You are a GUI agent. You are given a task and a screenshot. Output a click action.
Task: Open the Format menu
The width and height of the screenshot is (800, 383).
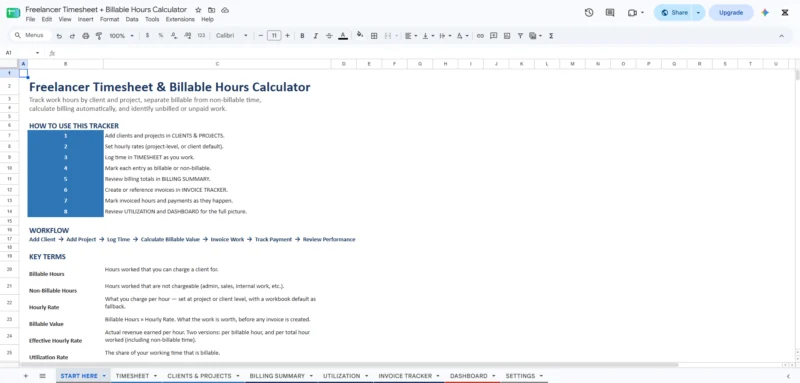point(109,19)
